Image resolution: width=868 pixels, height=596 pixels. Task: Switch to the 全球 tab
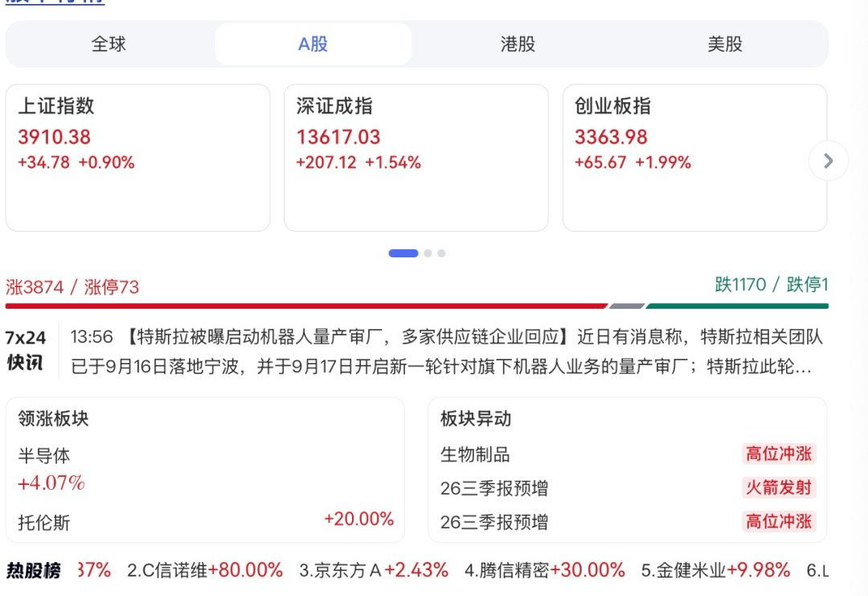tap(108, 43)
